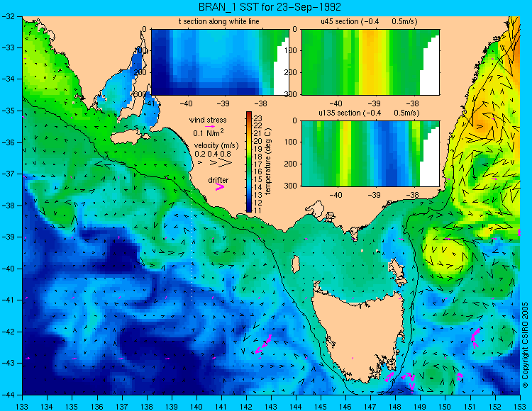Click the title 'BRAN_1 SST for 23-Sep-1992'

point(270,7)
